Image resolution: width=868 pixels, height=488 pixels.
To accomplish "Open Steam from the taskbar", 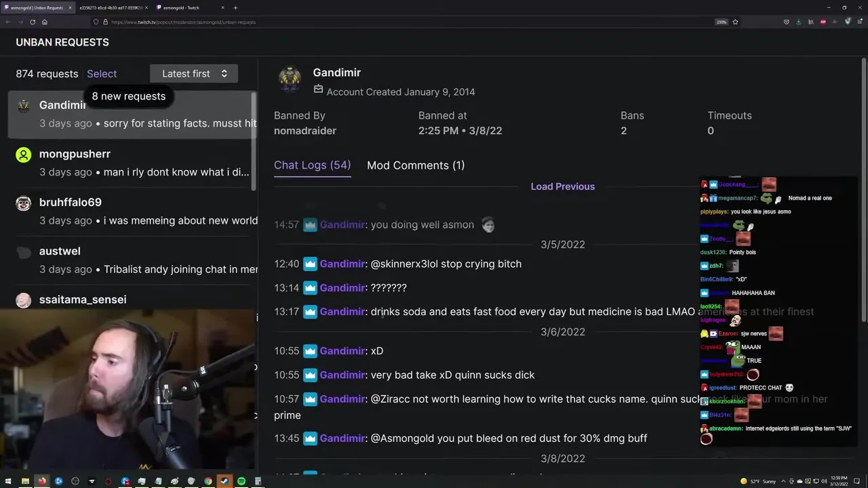I will [225, 481].
